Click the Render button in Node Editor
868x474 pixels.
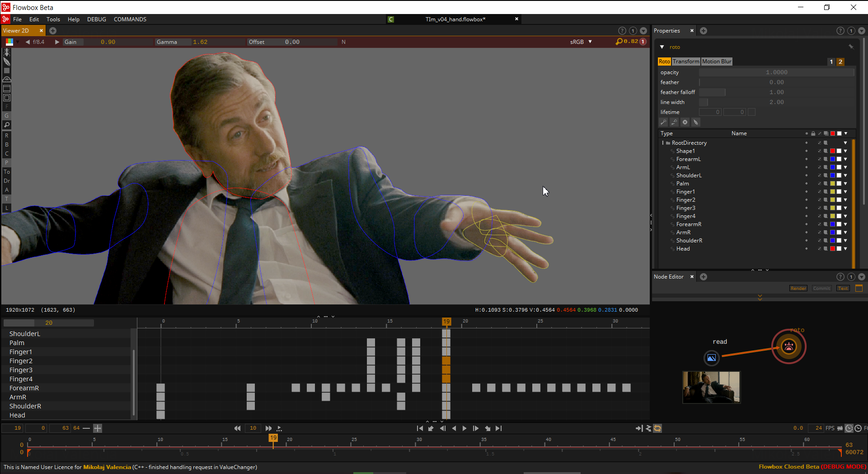[798, 289]
